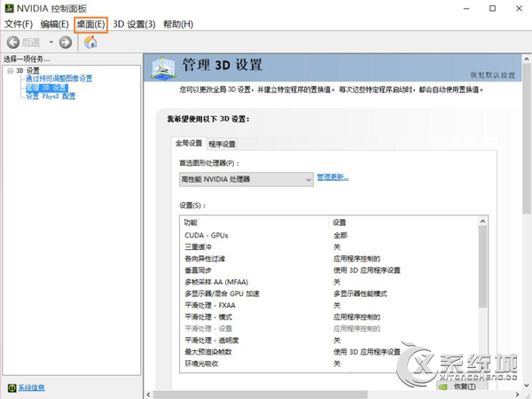
Task: Click main panel scroll up arrow
Action: pyautogui.click(x=526, y=59)
